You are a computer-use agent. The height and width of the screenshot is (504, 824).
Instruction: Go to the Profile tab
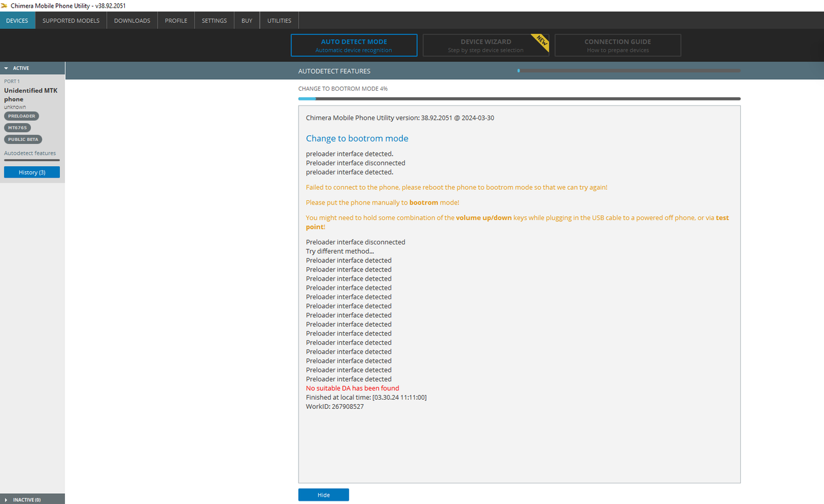[176, 21]
